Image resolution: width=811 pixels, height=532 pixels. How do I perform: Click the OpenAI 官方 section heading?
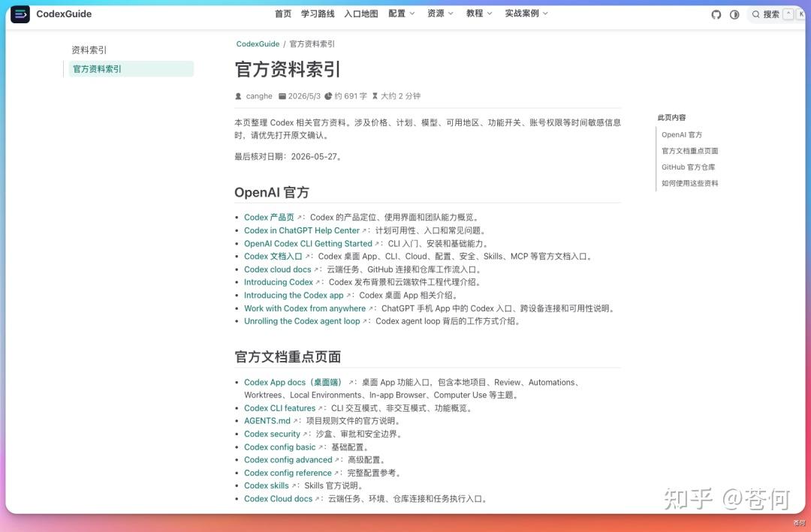pyautogui.click(x=272, y=192)
